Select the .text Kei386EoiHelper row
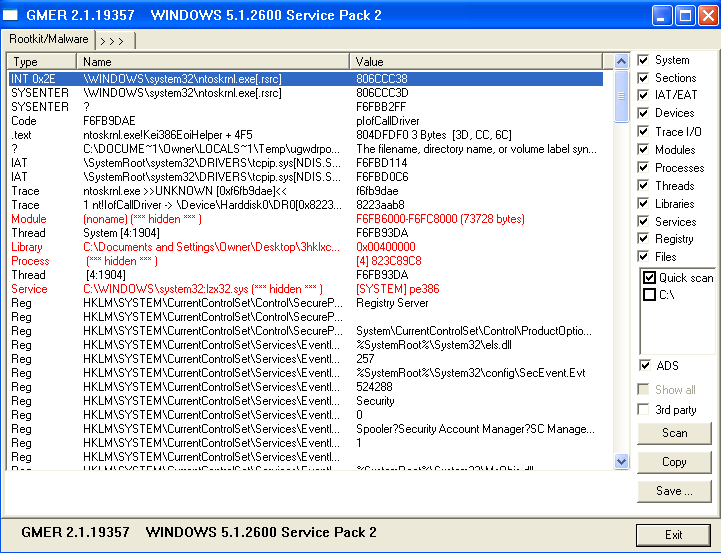This screenshot has width=721, height=553. click(306, 135)
